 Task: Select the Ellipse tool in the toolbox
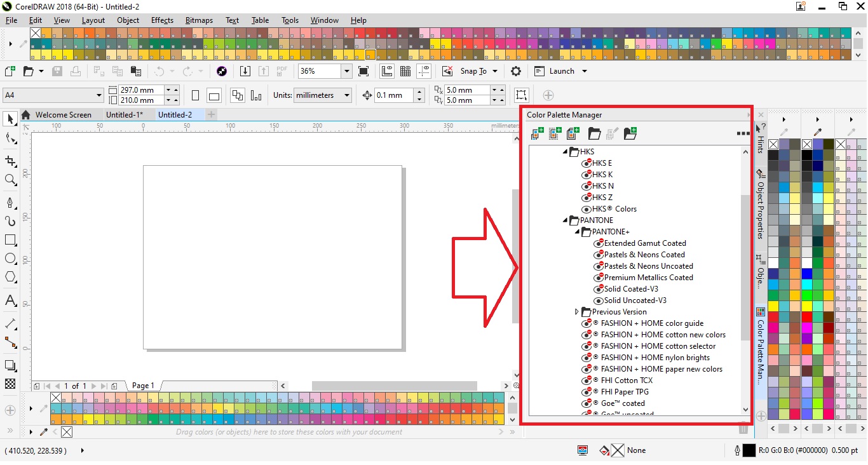tap(10, 259)
